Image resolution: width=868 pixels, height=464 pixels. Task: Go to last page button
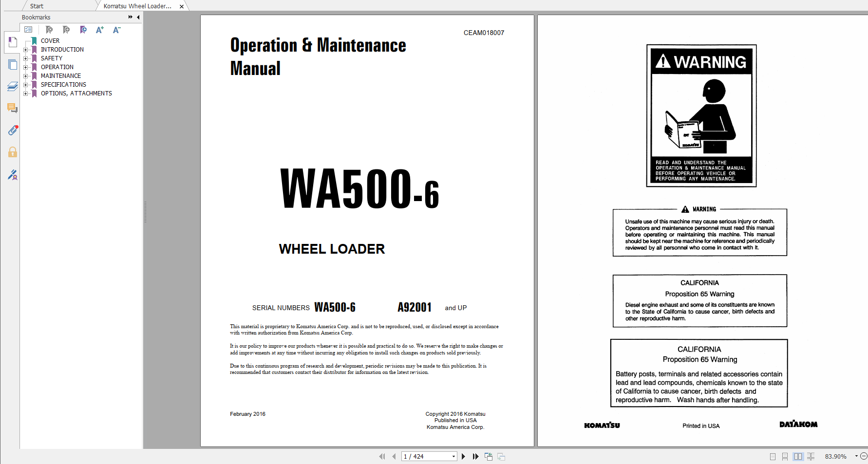pyautogui.click(x=475, y=457)
